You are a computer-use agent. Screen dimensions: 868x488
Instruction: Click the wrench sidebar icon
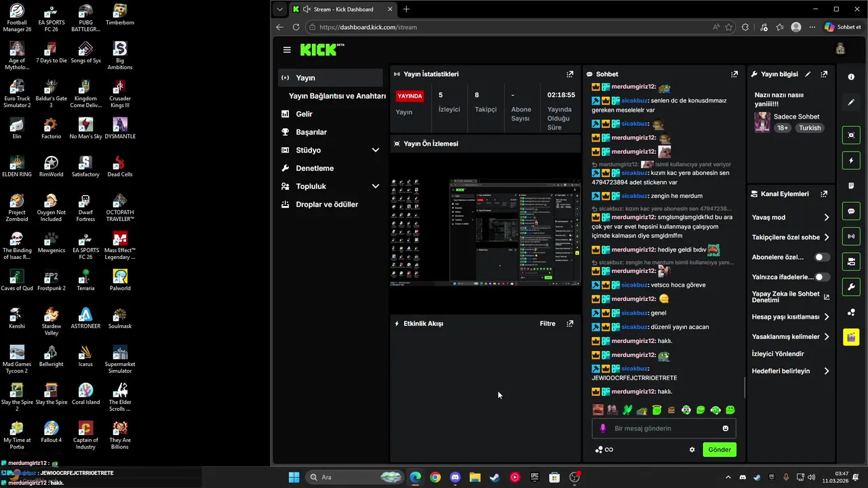(x=851, y=287)
